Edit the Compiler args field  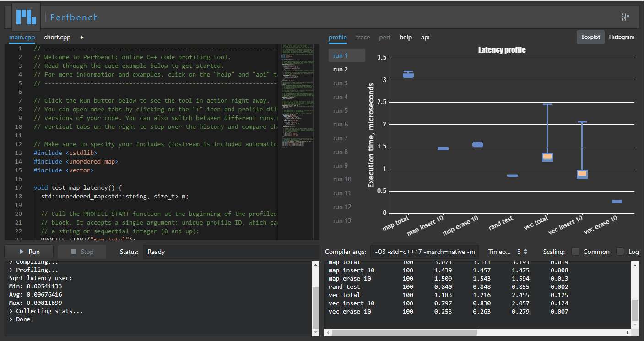pos(424,252)
